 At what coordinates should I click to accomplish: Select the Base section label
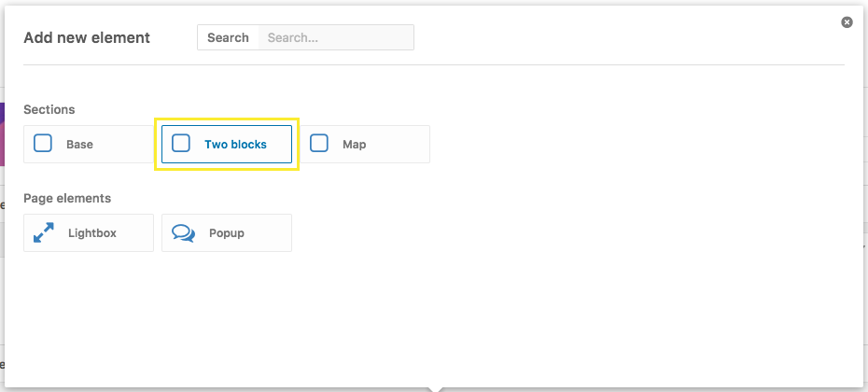79,145
